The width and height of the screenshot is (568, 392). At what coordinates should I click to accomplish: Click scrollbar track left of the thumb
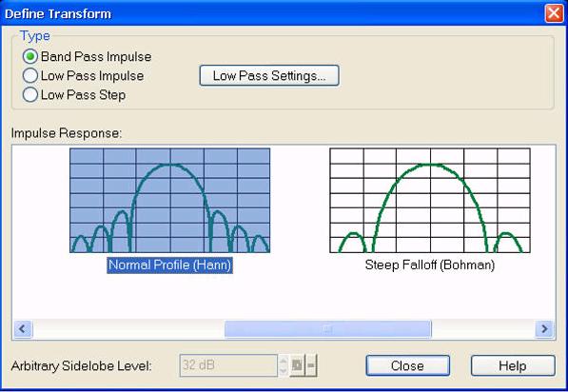(x=128, y=329)
